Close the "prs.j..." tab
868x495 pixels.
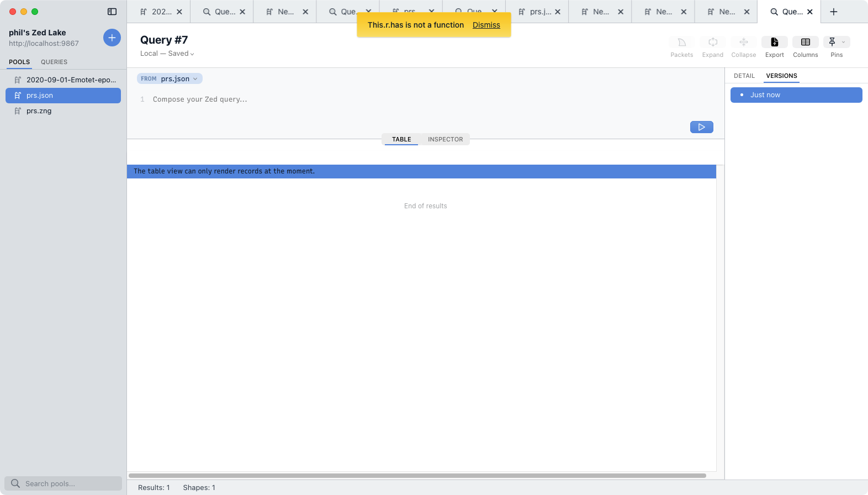558,12
